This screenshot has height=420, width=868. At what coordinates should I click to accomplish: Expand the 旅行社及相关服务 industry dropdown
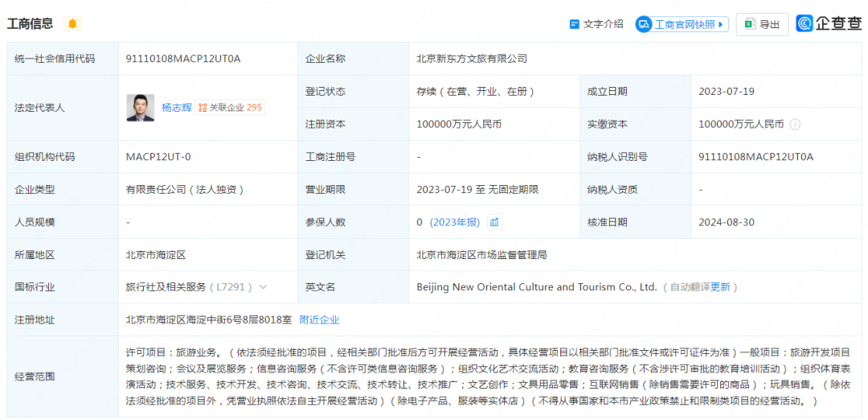pyautogui.click(x=263, y=287)
